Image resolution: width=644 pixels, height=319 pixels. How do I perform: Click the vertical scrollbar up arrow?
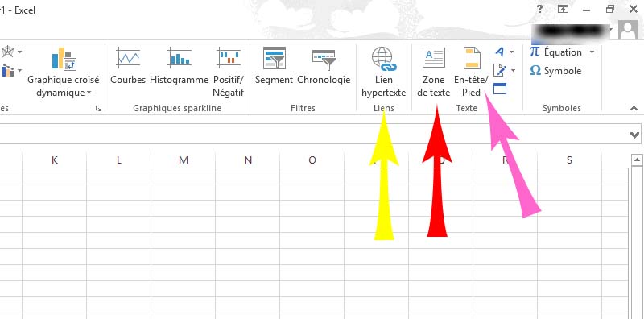637,159
